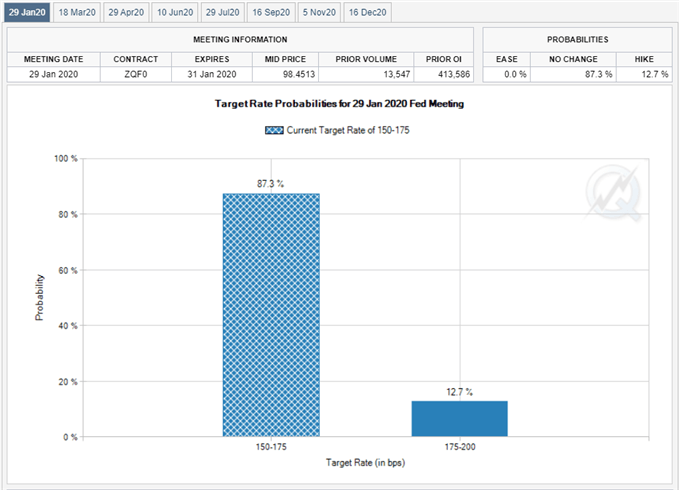
Task: Open the 16 Sep20 meeting tab
Action: pos(271,12)
